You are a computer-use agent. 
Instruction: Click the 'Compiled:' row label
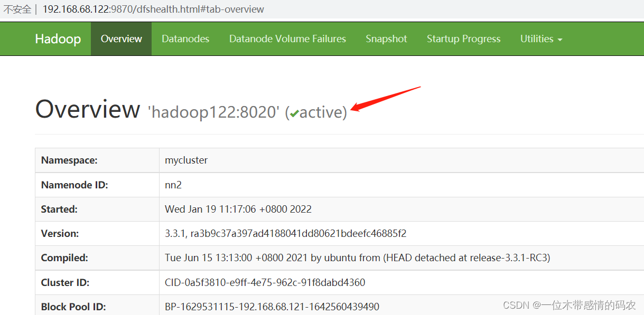[x=64, y=258]
